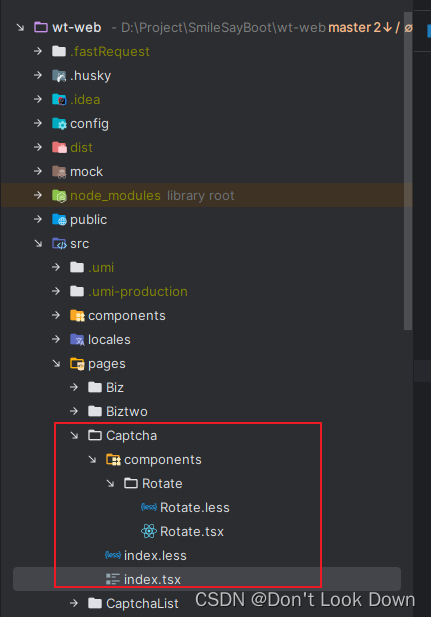Viewport: 431px width, 617px height.
Task: Click the React icon beside Rotate.tsx
Action: tap(149, 531)
